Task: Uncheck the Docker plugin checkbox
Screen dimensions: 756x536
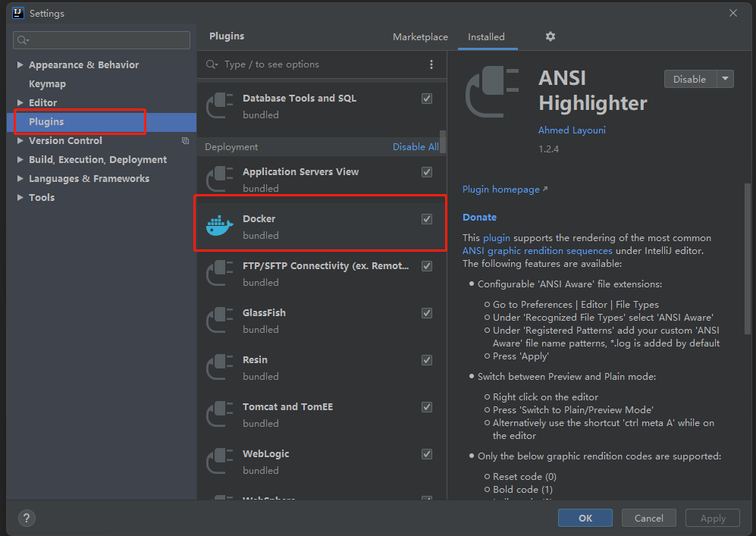Action: (x=427, y=219)
